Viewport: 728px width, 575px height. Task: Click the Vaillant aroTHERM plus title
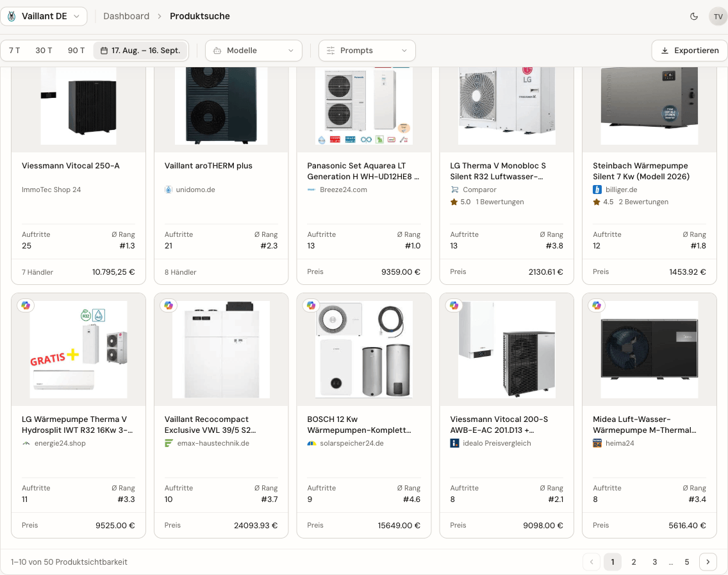pos(208,166)
